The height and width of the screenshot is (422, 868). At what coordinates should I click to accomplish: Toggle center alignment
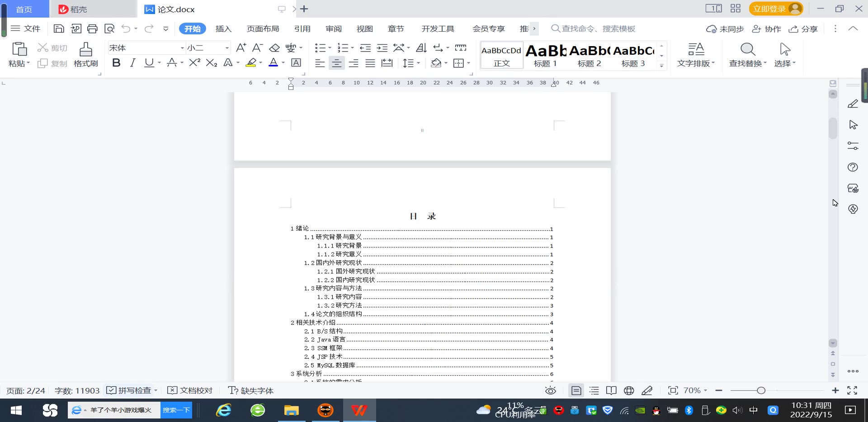click(337, 63)
